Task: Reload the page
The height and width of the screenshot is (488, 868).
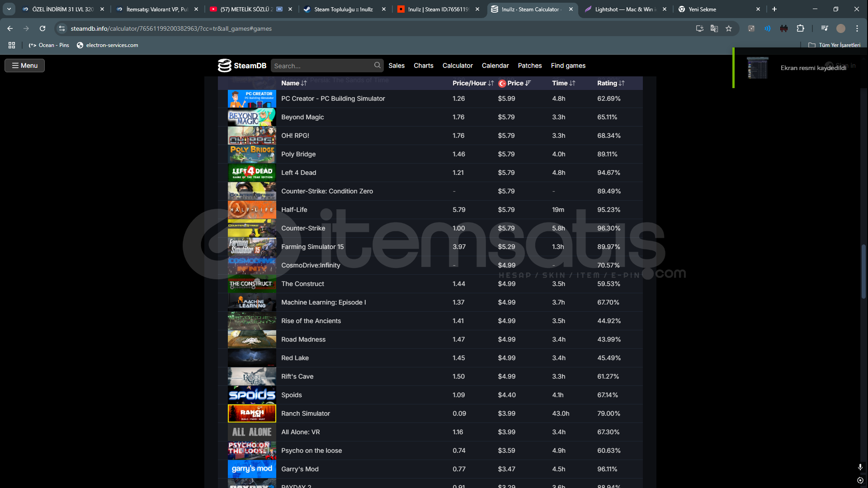Action: point(42,28)
